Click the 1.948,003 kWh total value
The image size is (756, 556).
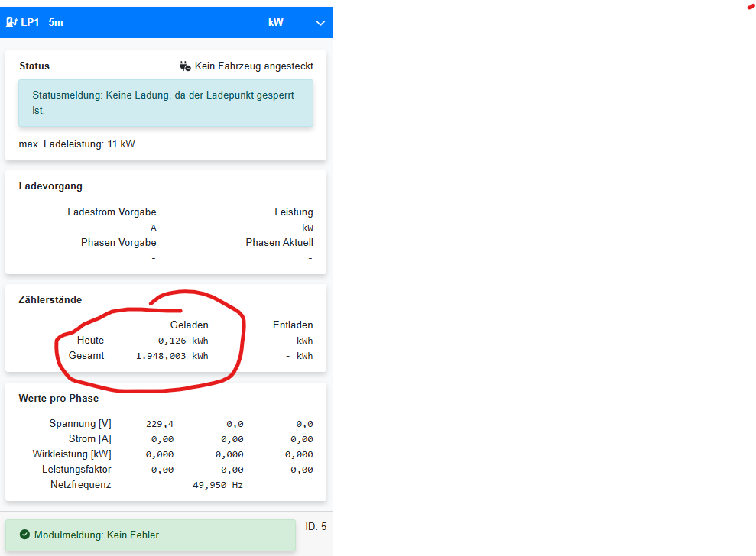(172, 356)
